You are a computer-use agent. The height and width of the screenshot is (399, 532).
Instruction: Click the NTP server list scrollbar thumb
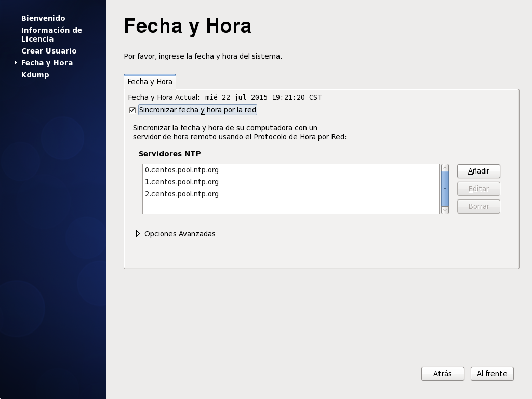tap(445, 189)
